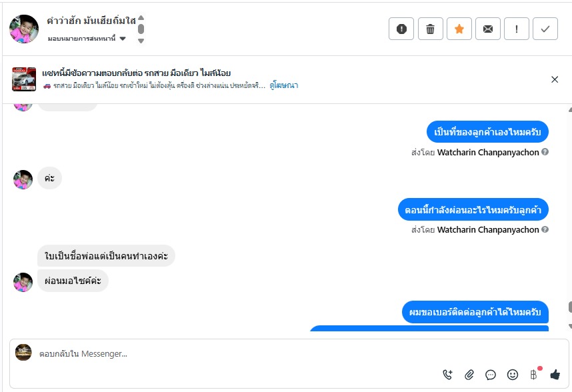Viewport: 572px width, 392px height.
Task: Click the phone call request icon
Action: pos(447,375)
